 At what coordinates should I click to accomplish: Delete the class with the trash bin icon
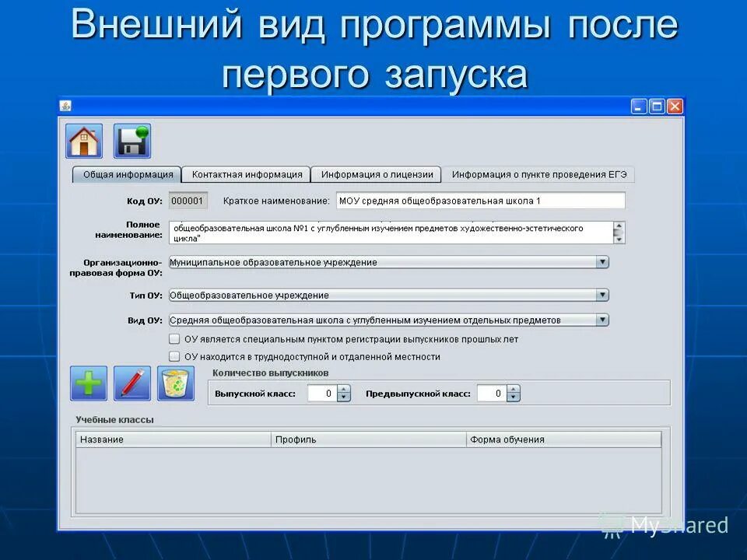click(x=176, y=383)
